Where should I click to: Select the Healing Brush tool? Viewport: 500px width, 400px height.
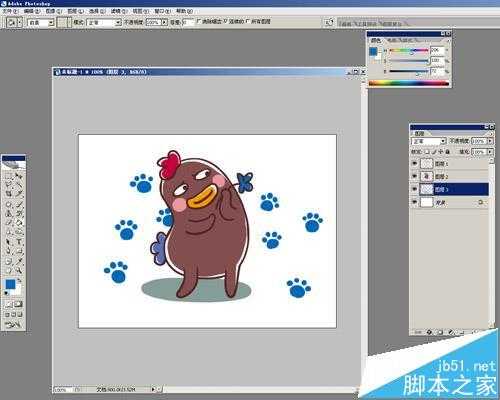point(9,204)
